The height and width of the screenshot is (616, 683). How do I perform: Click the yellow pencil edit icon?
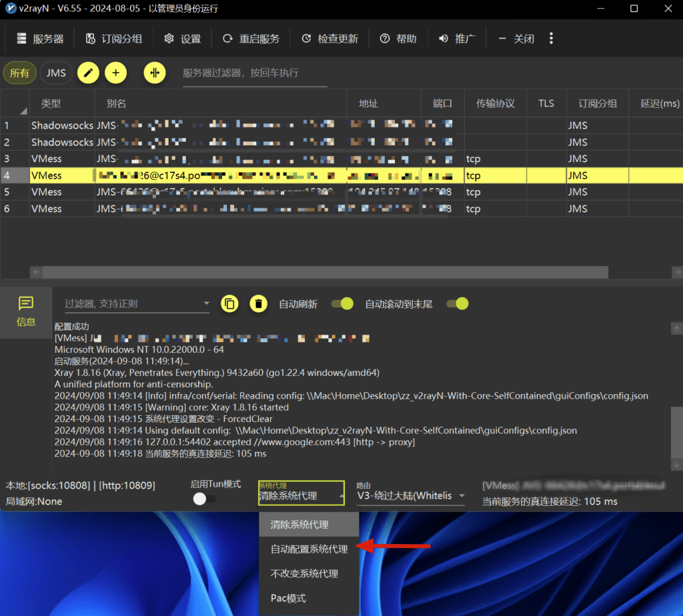pos(89,73)
